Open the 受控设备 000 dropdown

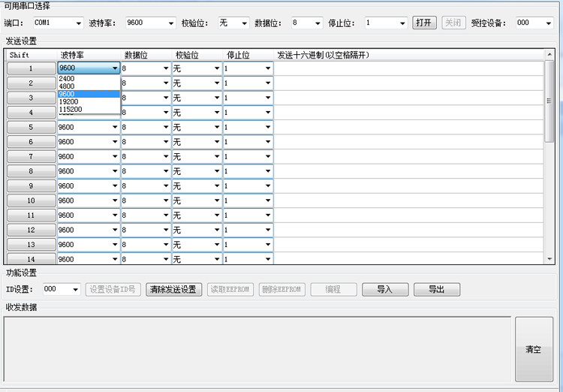[x=534, y=23]
